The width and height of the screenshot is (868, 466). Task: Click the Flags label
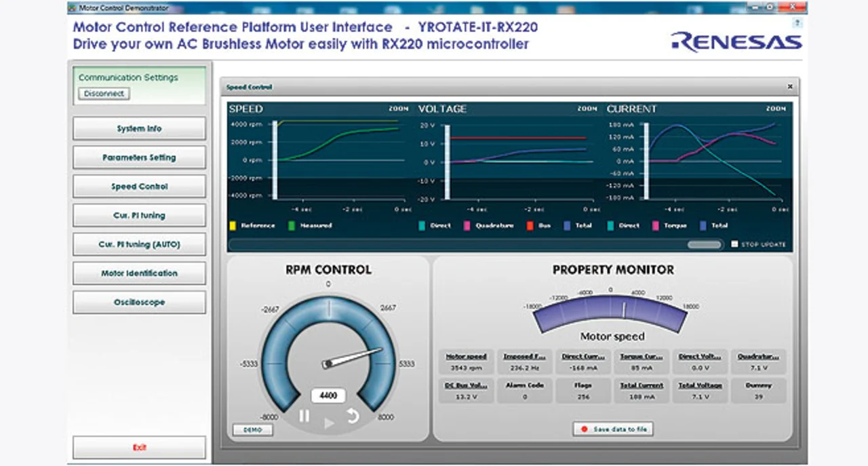coord(583,385)
